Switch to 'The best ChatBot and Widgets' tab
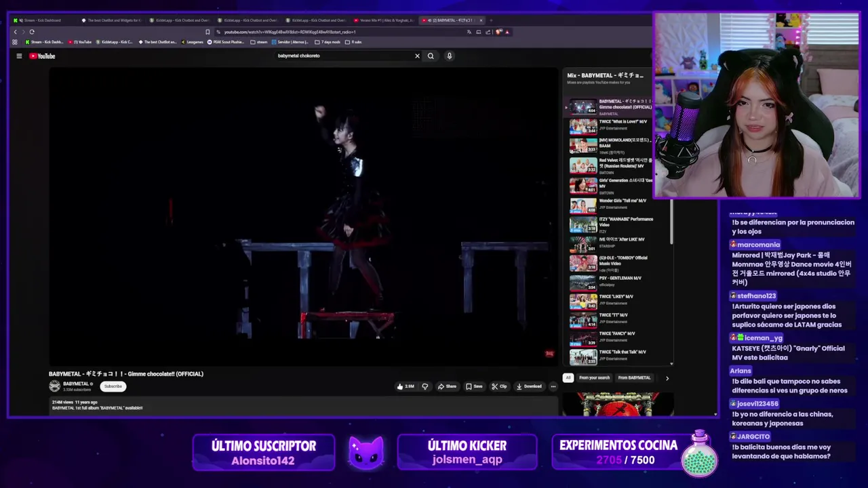 pos(112,20)
